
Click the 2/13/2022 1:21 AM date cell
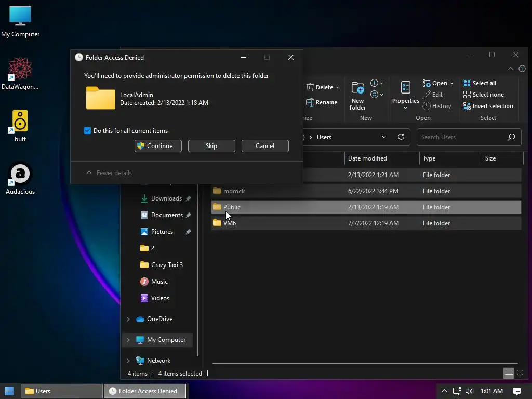tap(373, 175)
